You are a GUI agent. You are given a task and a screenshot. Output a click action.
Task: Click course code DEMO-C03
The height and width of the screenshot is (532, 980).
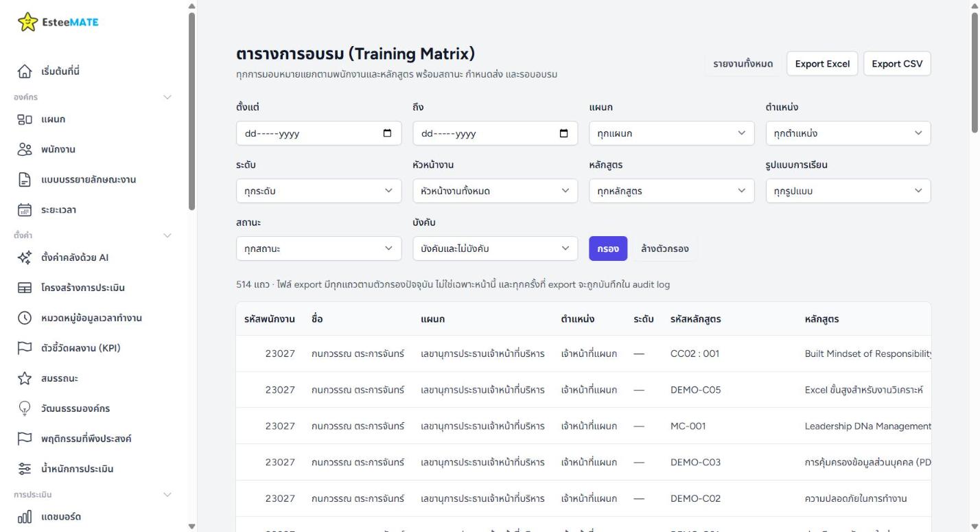695,462
